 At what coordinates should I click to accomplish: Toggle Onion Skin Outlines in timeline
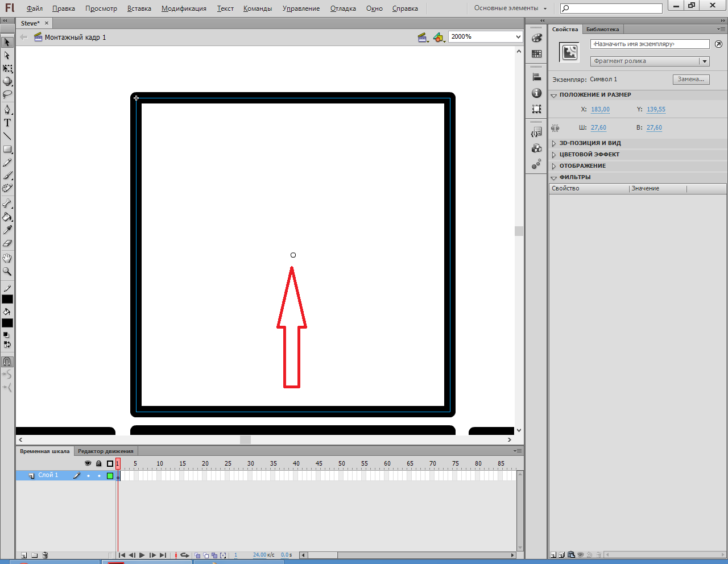206,555
